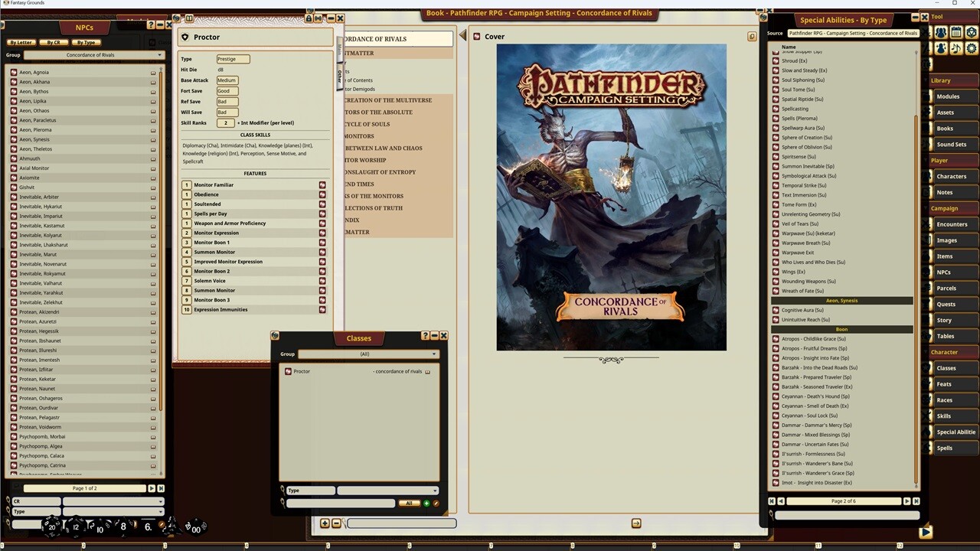Click the red dice icon beside Monitor Familiar
980x551 pixels.
pos(322,184)
